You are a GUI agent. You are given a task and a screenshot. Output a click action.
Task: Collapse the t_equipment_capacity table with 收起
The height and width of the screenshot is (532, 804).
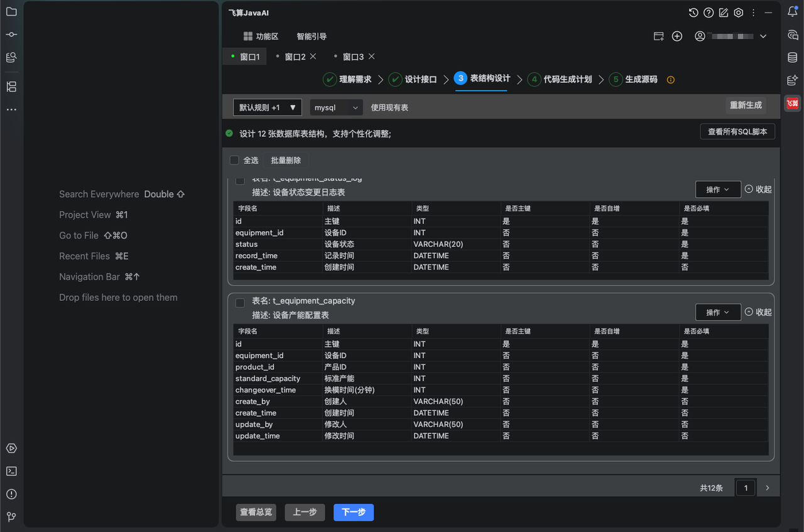758,312
